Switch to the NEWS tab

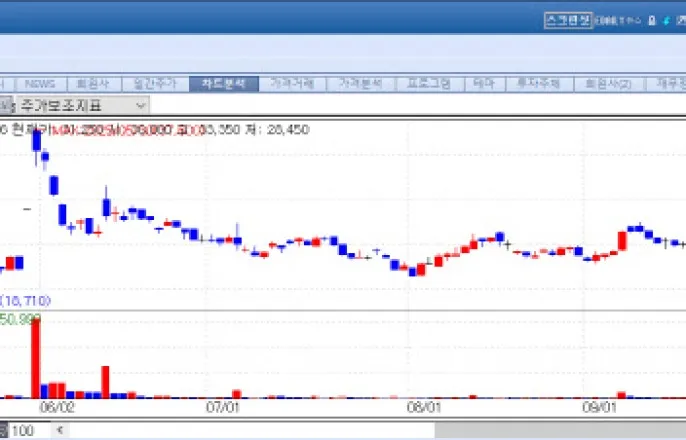(41, 84)
